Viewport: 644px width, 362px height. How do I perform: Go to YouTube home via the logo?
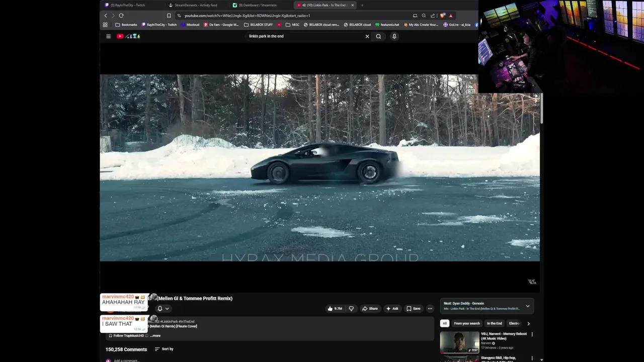pos(128,36)
